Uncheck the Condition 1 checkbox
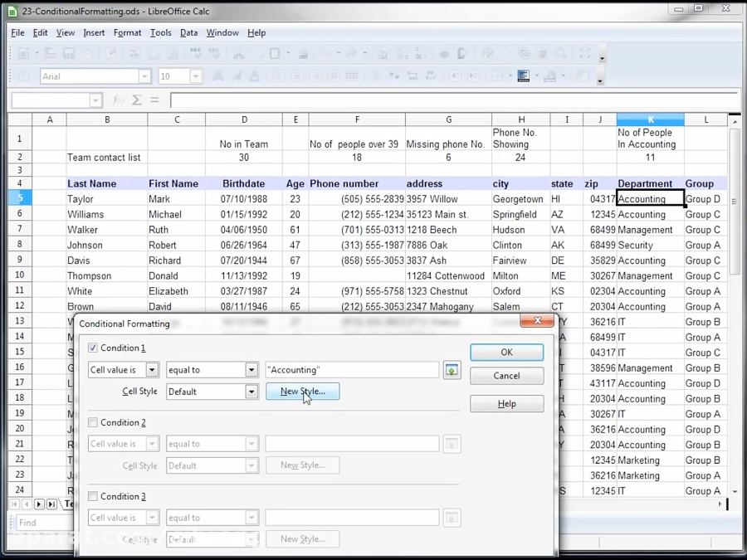This screenshot has width=747, height=560. pyautogui.click(x=92, y=348)
